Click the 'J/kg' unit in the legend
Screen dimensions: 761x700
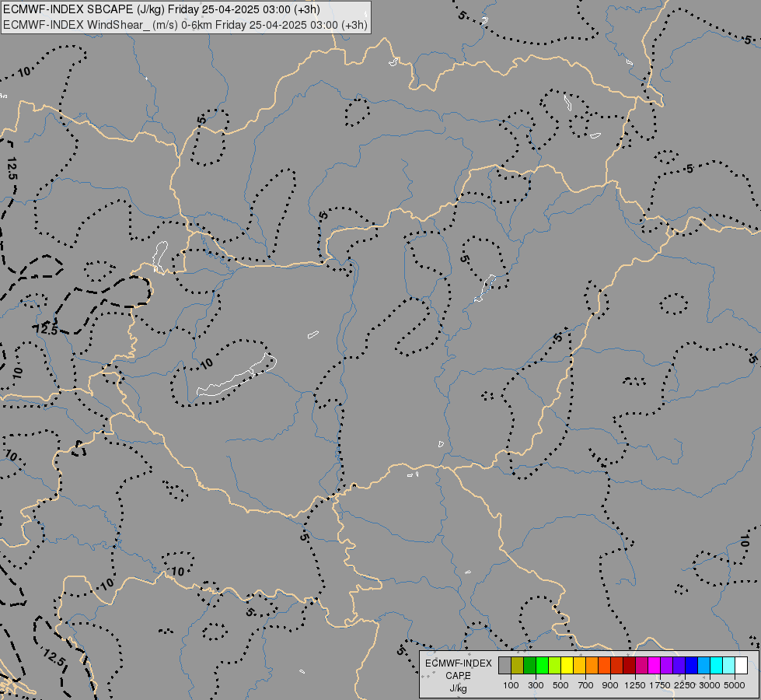pos(458,688)
